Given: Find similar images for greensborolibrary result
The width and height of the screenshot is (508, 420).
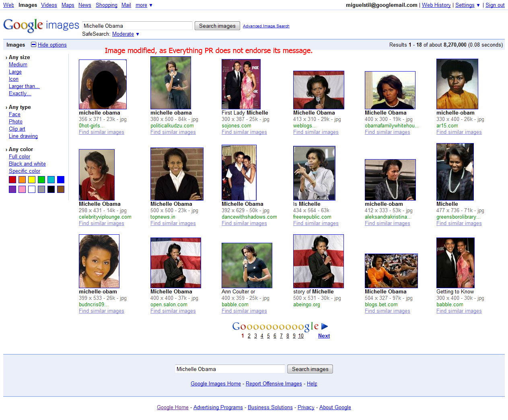Looking at the screenshot, I should pyautogui.click(x=459, y=223).
